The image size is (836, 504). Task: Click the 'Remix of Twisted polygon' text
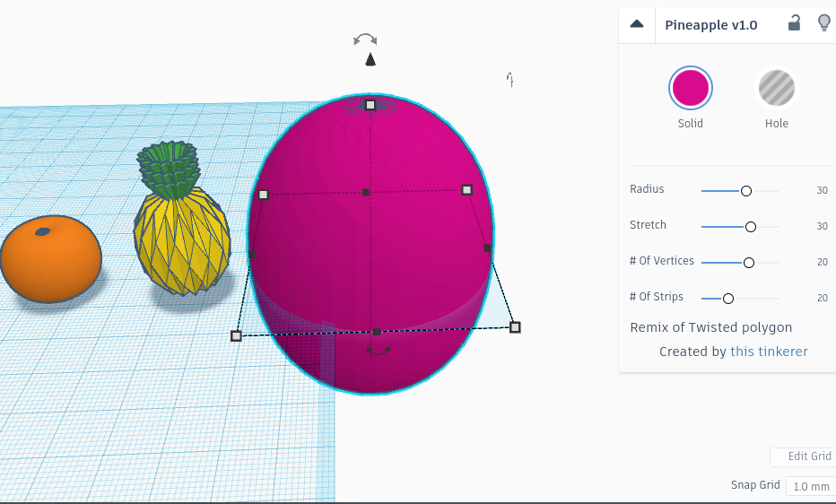(710, 327)
